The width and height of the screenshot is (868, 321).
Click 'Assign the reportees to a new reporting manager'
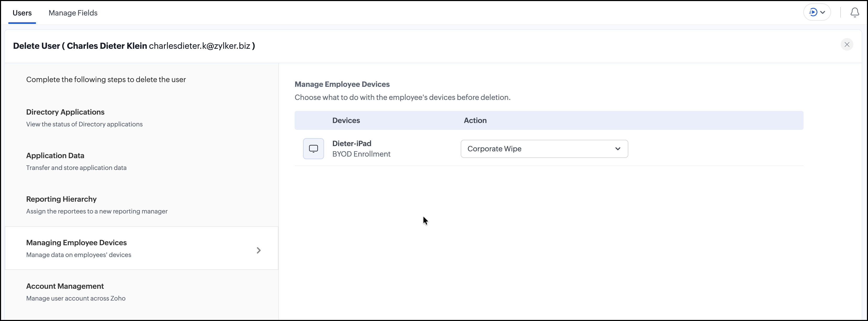(x=97, y=211)
